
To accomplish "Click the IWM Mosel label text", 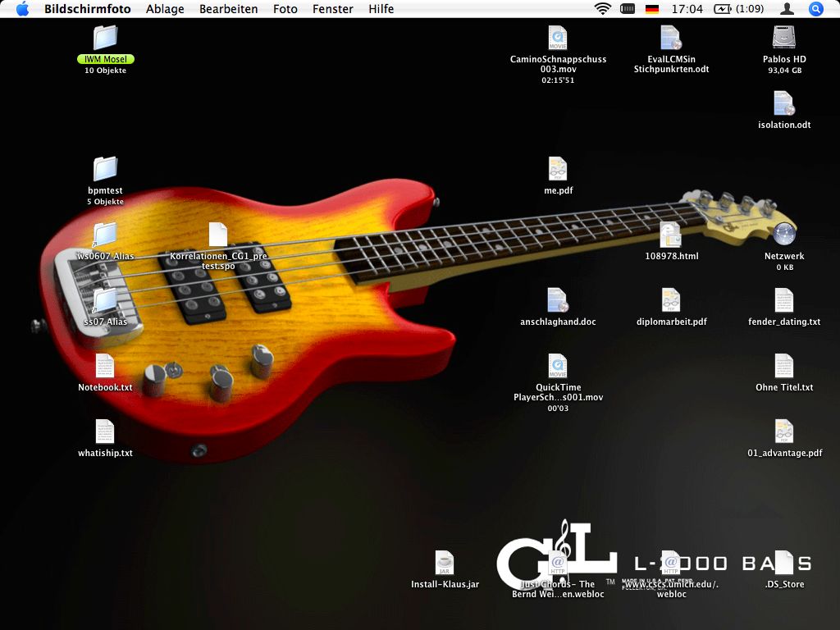I will click(x=106, y=59).
